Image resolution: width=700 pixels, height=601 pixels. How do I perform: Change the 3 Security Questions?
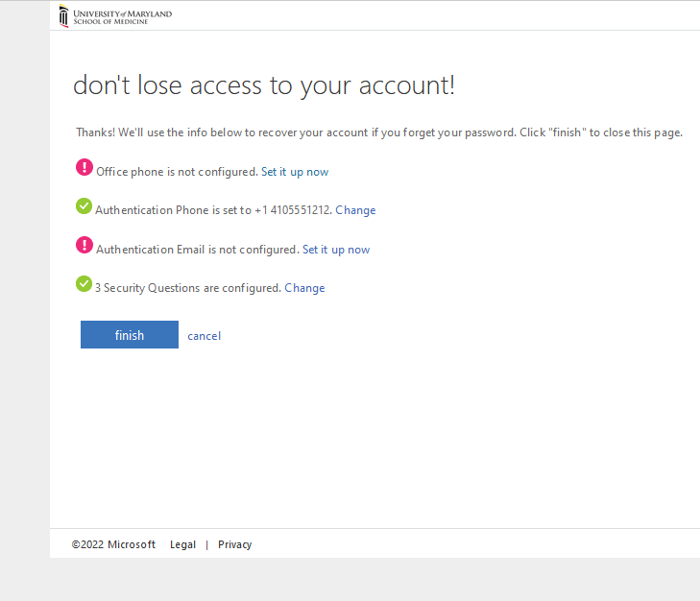[x=304, y=288]
